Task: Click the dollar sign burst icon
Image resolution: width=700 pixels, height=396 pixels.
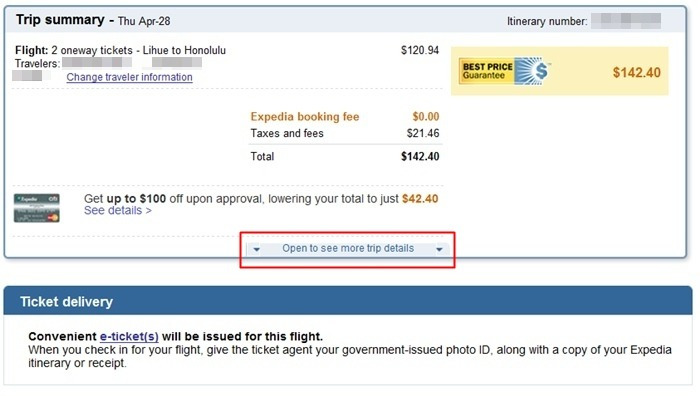Action: (532, 71)
